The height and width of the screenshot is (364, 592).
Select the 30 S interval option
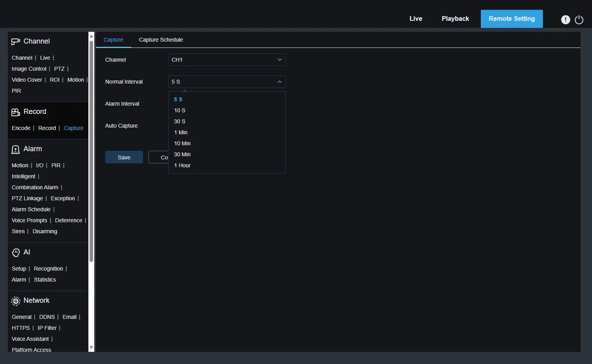(x=180, y=121)
